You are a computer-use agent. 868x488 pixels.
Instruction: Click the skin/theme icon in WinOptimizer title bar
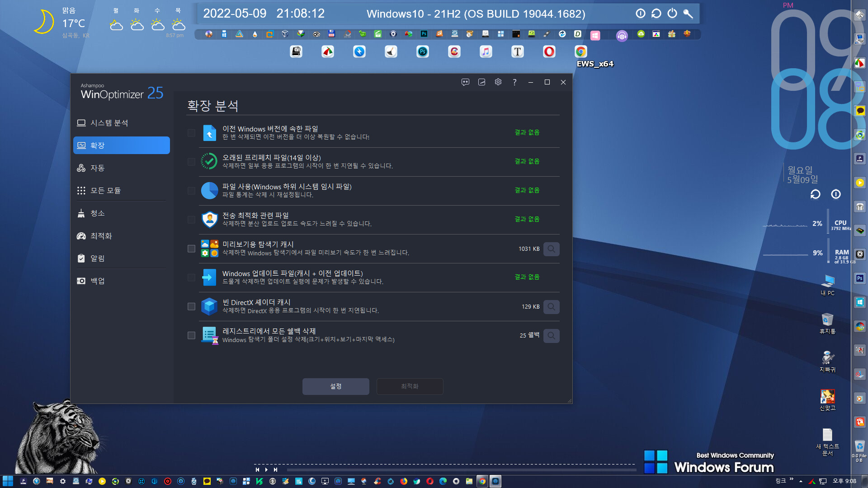482,82
